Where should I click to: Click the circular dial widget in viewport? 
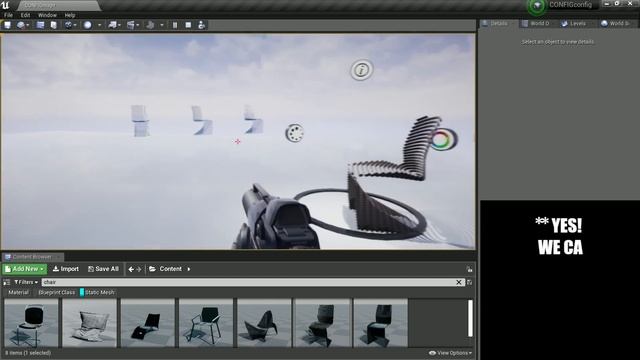294,133
